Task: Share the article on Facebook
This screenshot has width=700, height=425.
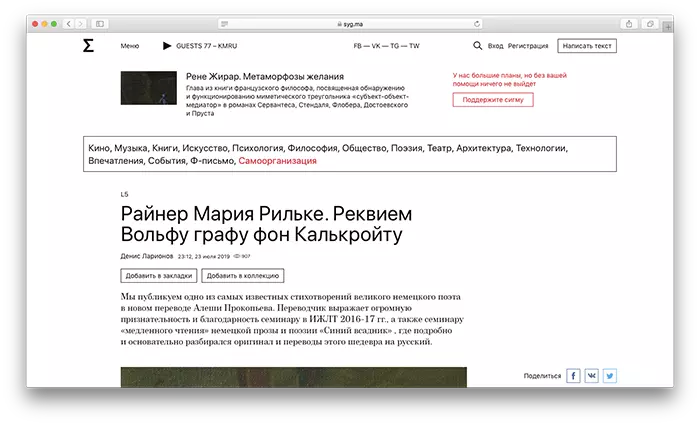Action: [x=573, y=376]
